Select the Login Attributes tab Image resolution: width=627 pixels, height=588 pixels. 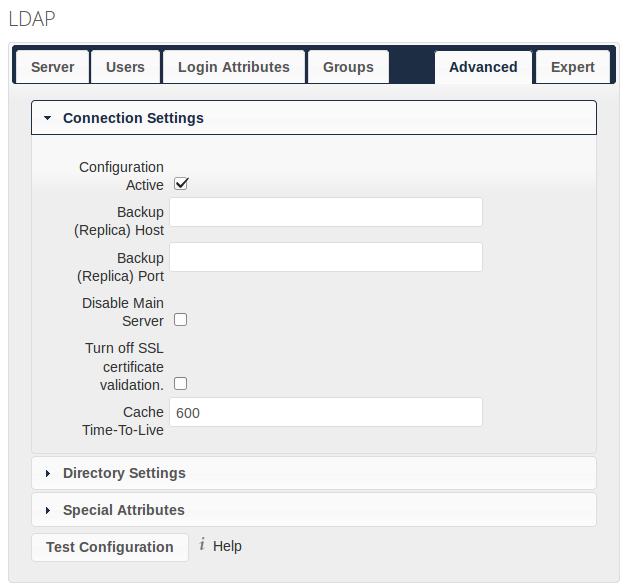pyautogui.click(x=234, y=67)
